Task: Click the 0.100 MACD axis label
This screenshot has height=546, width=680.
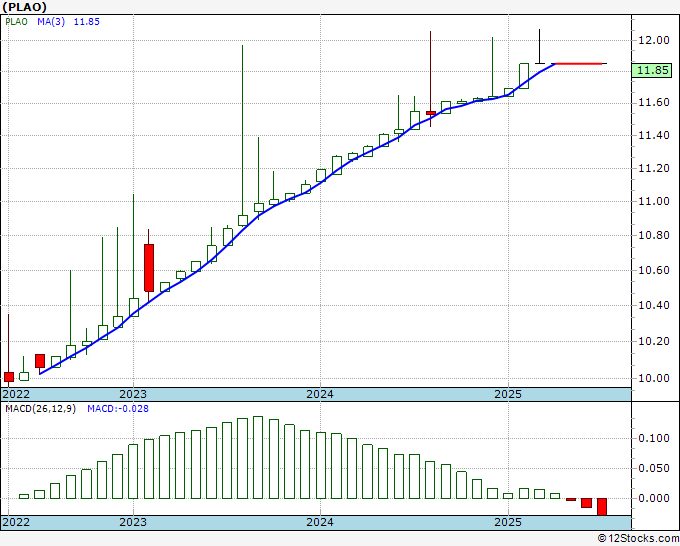Action: tap(654, 438)
